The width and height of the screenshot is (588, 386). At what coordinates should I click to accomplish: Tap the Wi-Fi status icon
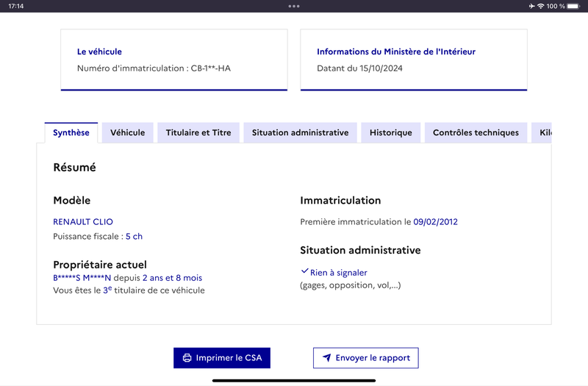click(x=540, y=6)
